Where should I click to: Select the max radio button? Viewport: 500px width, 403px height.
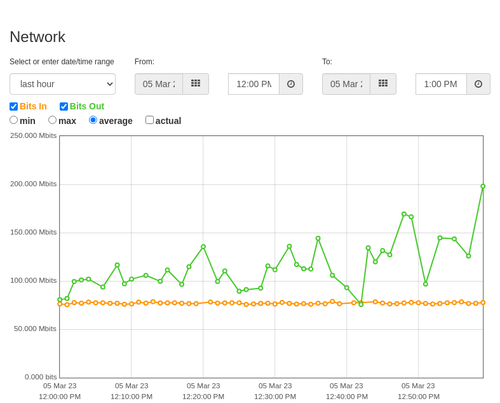click(52, 120)
